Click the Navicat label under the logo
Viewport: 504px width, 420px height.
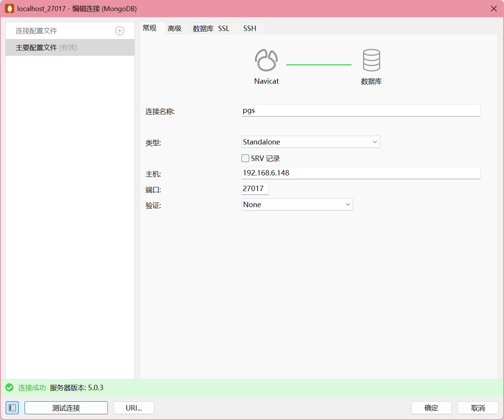pos(267,81)
